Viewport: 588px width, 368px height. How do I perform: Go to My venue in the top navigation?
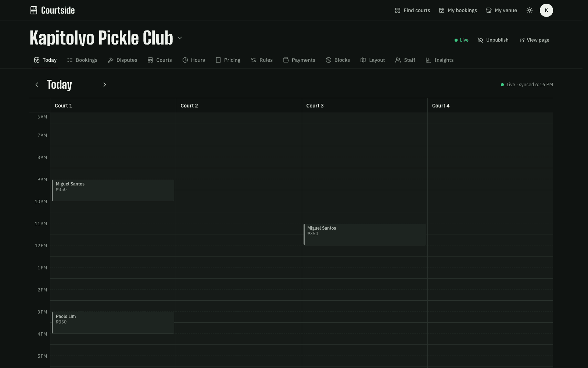tap(501, 10)
